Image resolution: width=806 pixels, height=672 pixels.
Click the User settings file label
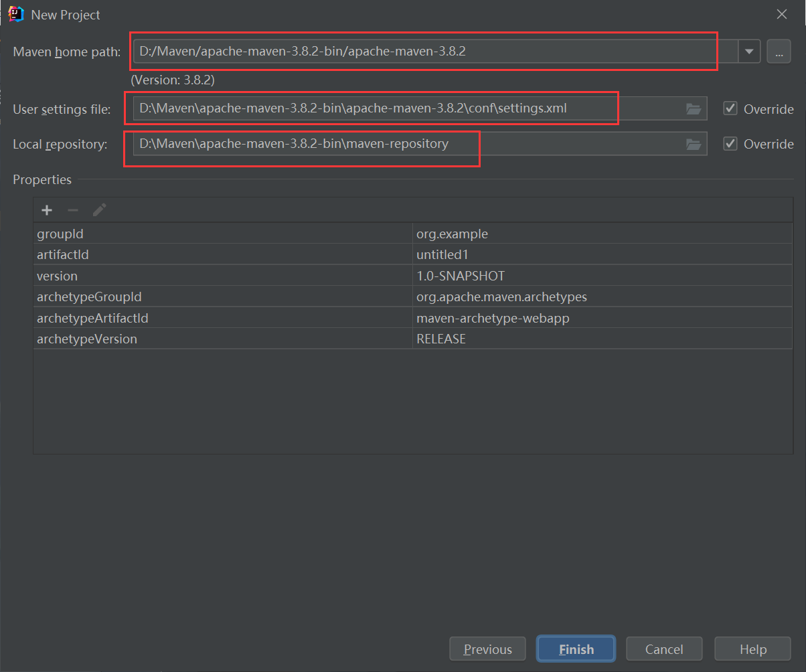point(62,109)
